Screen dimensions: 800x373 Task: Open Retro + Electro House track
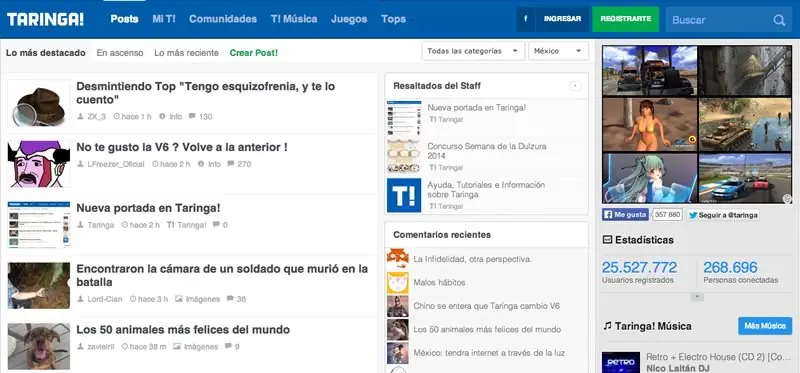pyautogui.click(x=718, y=357)
